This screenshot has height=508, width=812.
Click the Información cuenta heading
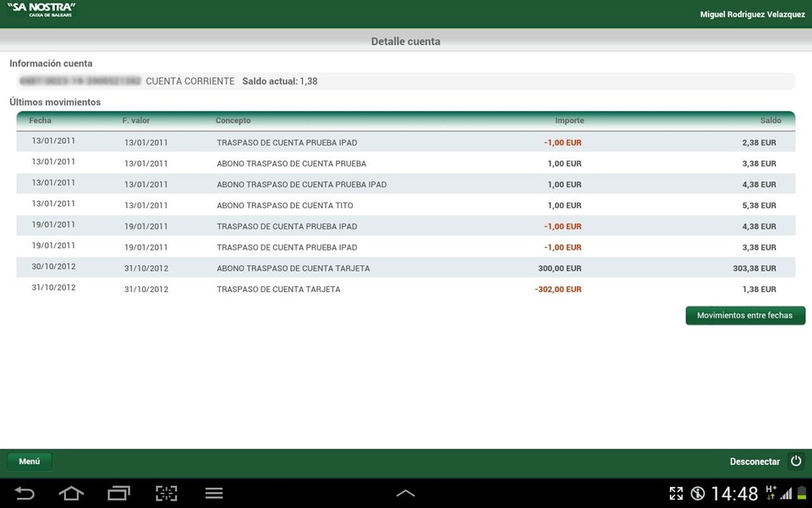pyautogui.click(x=51, y=63)
